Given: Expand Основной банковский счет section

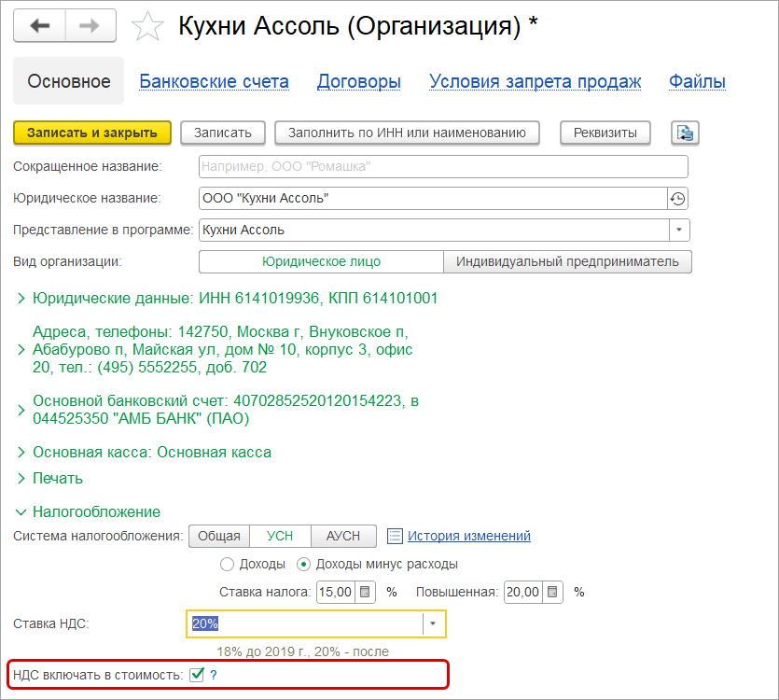Looking at the screenshot, I should (x=21, y=410).
